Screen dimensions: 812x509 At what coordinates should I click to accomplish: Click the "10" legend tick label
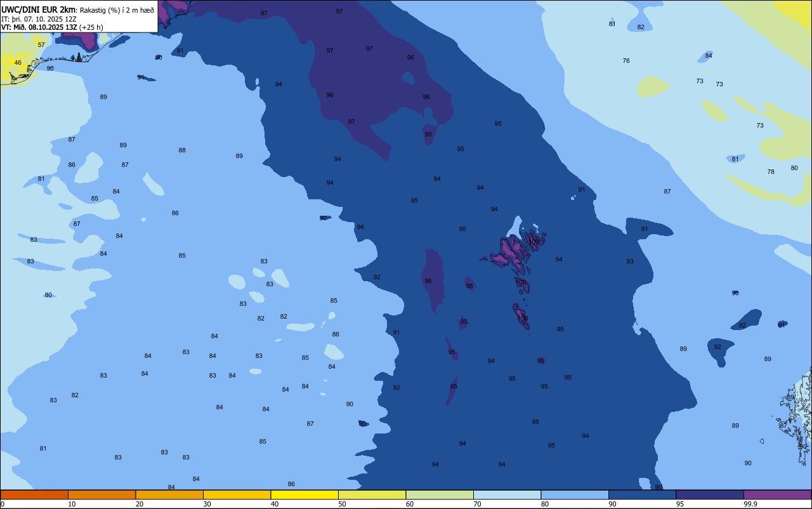(72, 504)
